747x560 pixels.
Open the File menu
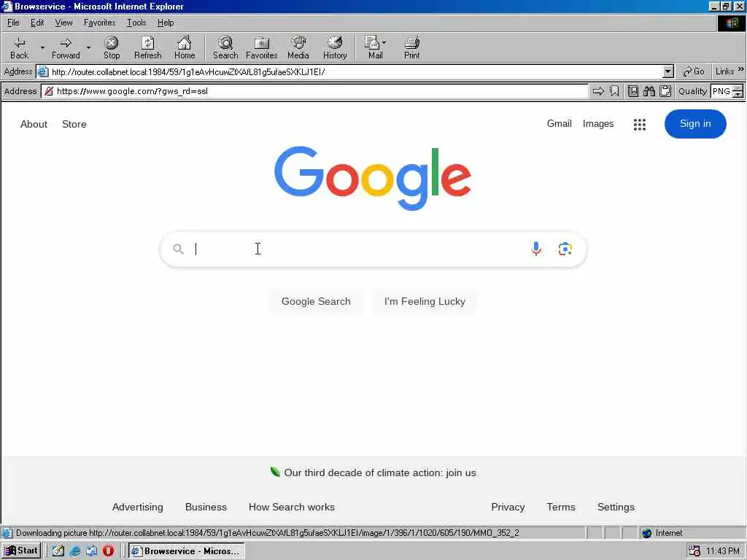13,23
